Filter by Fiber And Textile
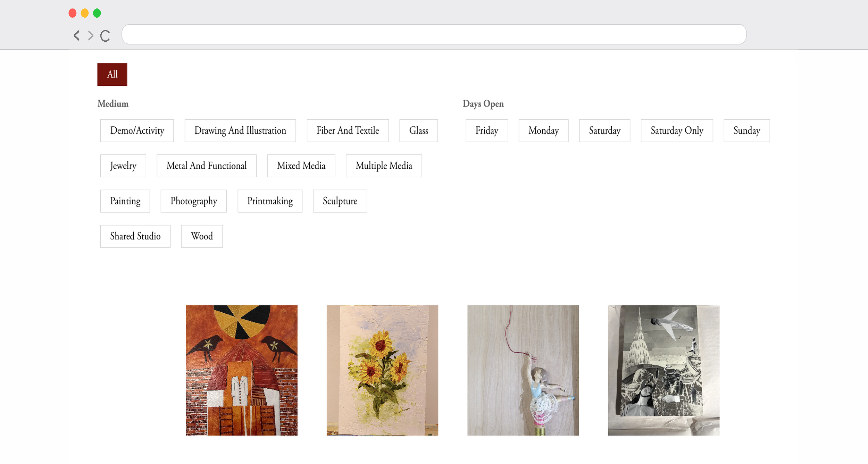Image resolution: width=868 pixels, height=464 pixels. pos(348,130)
